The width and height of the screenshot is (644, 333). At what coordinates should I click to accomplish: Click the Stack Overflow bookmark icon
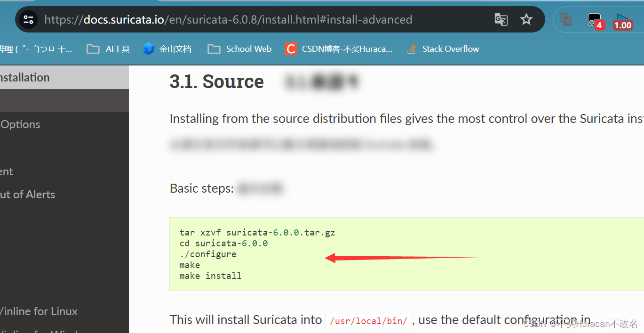tap(411, 49)
